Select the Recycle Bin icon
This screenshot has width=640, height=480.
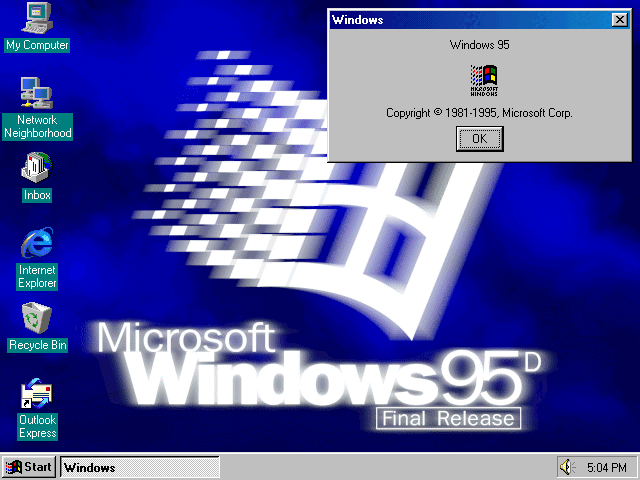37,318
